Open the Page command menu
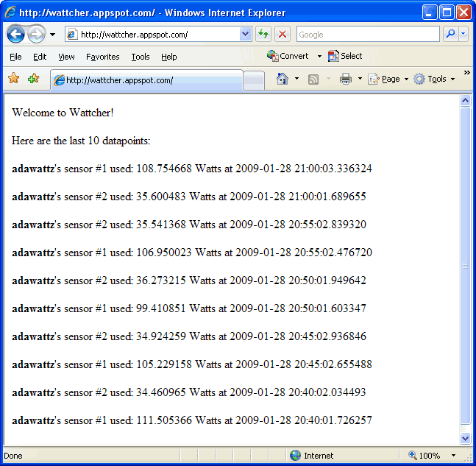 (x=388, y=79)
